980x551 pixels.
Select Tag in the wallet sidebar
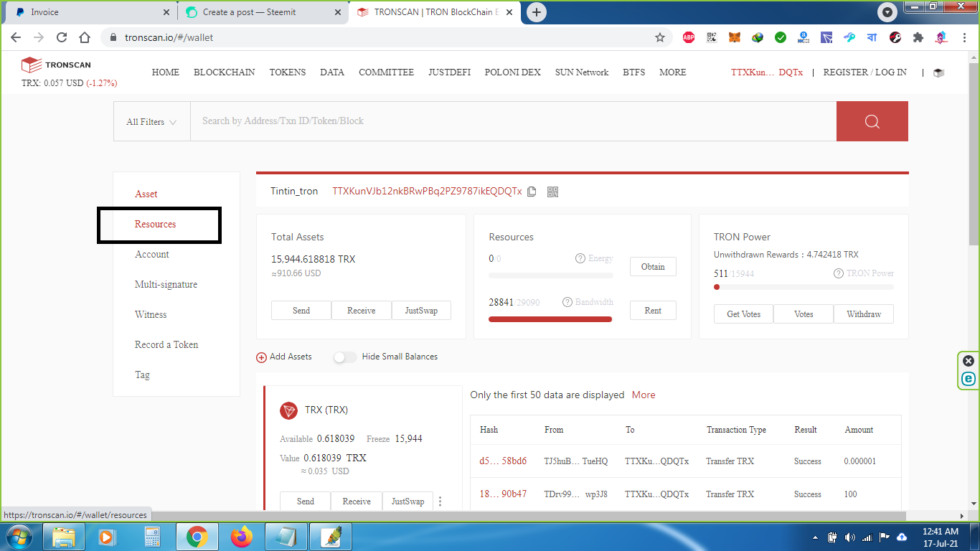(x=143, y=375)
